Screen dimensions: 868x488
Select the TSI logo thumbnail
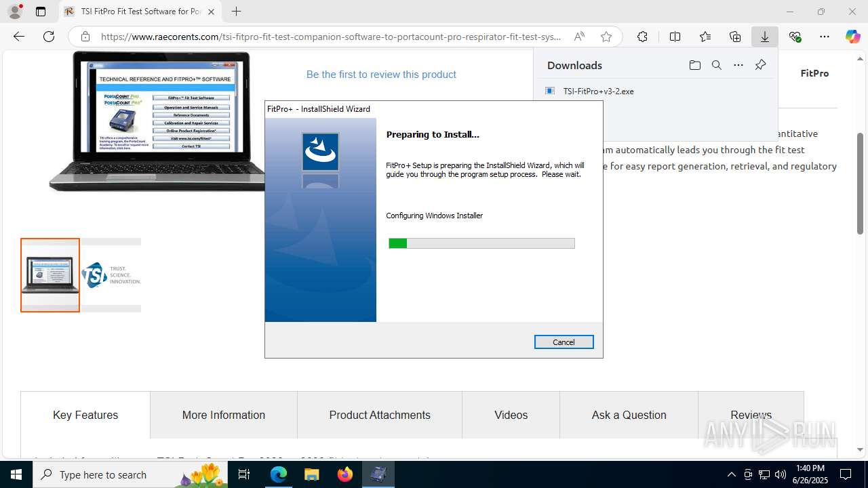(111, 275)
